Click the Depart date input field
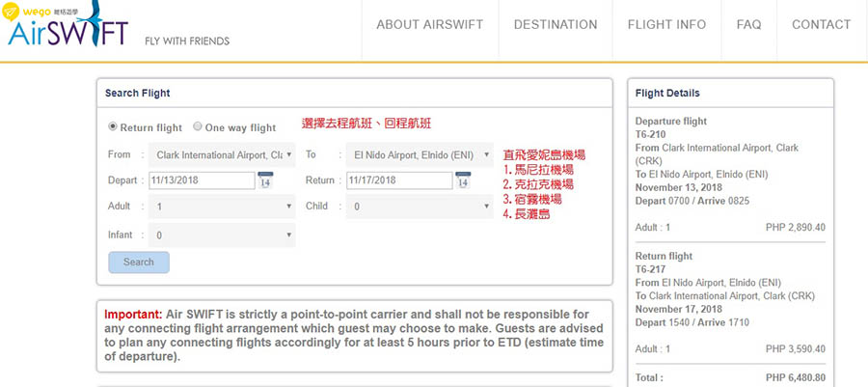 coord(201,180)
